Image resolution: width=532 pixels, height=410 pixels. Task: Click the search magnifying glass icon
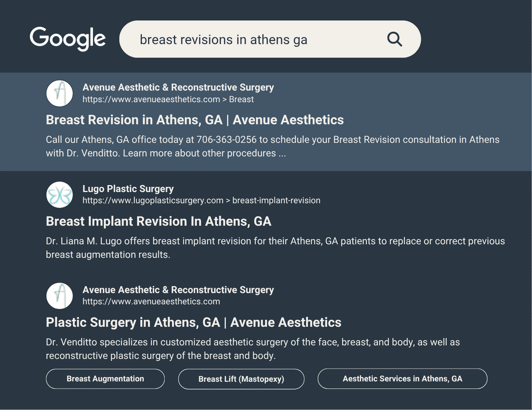(x=394, y=39)
